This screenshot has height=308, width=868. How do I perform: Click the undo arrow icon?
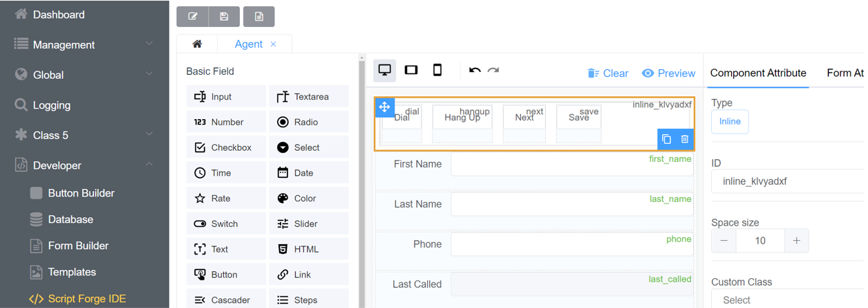(x=475, y=70)
